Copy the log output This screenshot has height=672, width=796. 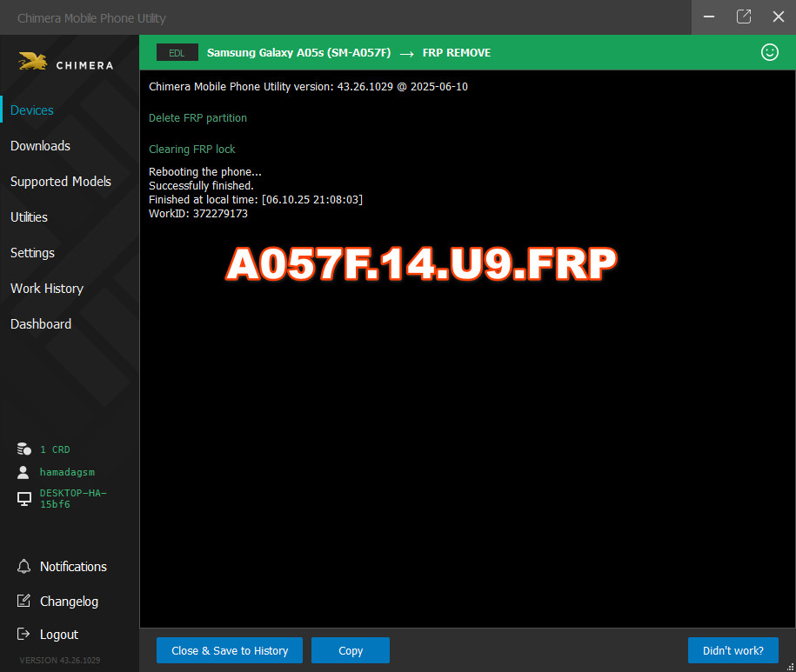click(351, 650)
